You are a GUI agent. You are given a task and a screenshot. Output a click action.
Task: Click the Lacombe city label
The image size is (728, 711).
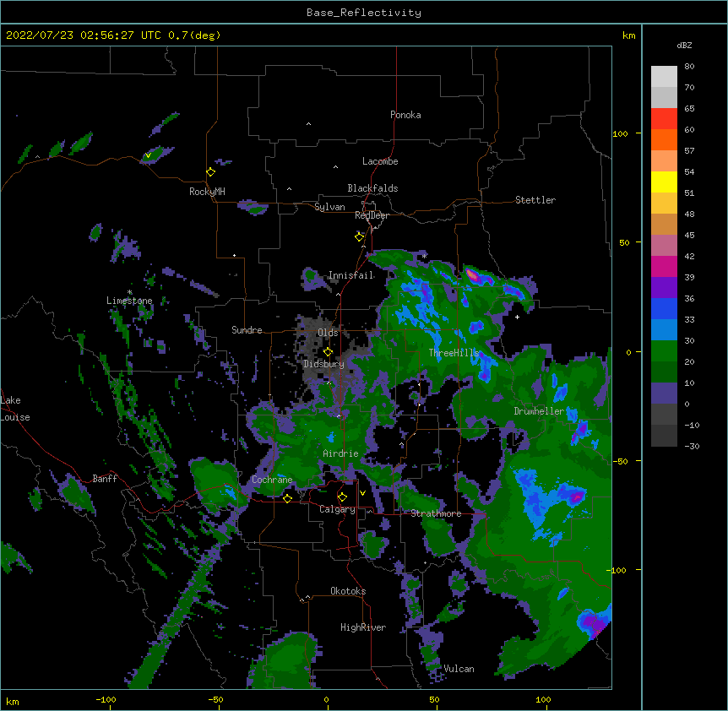(x=380, y=161)
